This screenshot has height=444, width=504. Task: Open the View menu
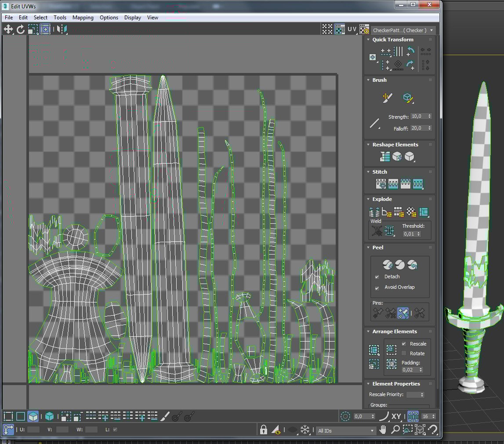152,17
